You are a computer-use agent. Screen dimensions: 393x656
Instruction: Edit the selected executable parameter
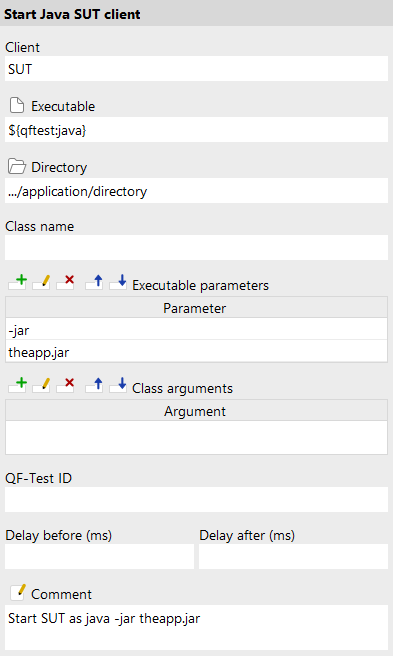point(41,282)
